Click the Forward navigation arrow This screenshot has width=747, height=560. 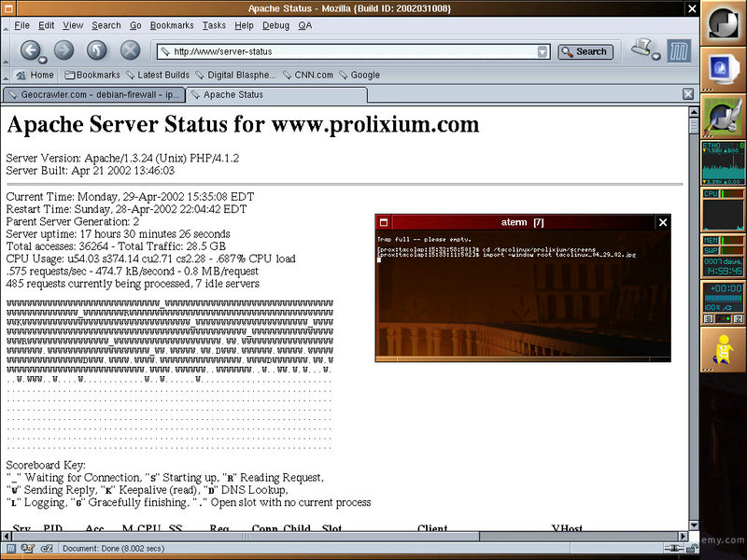tap(63, 50)
